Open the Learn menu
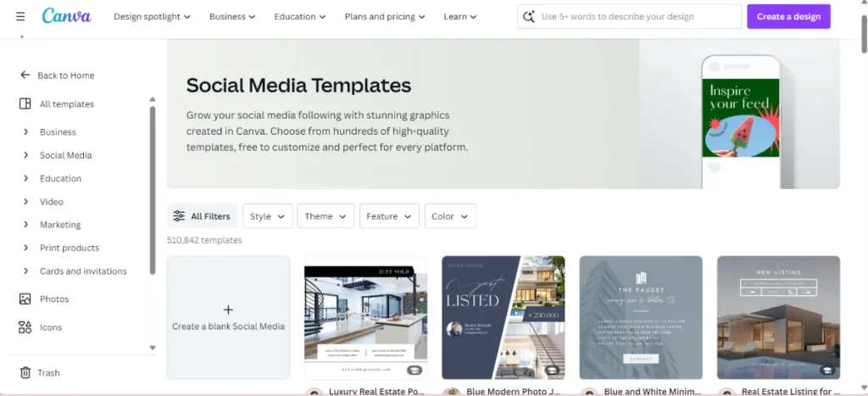Screen dimensions: 868x396 460,17
